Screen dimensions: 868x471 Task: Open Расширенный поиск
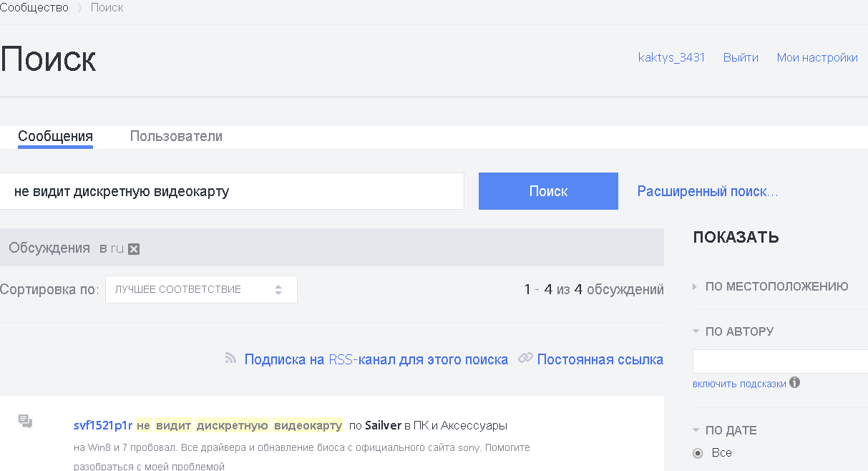[706, 190]
